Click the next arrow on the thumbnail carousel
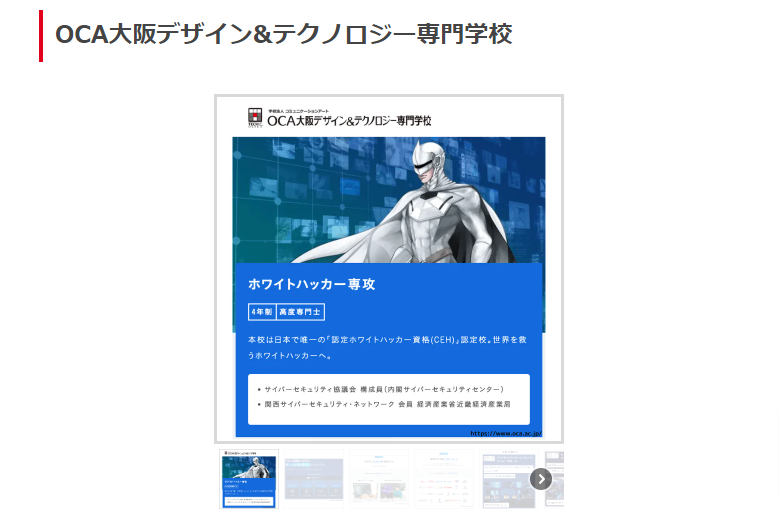The image size is (779, 517). [541, 479]
